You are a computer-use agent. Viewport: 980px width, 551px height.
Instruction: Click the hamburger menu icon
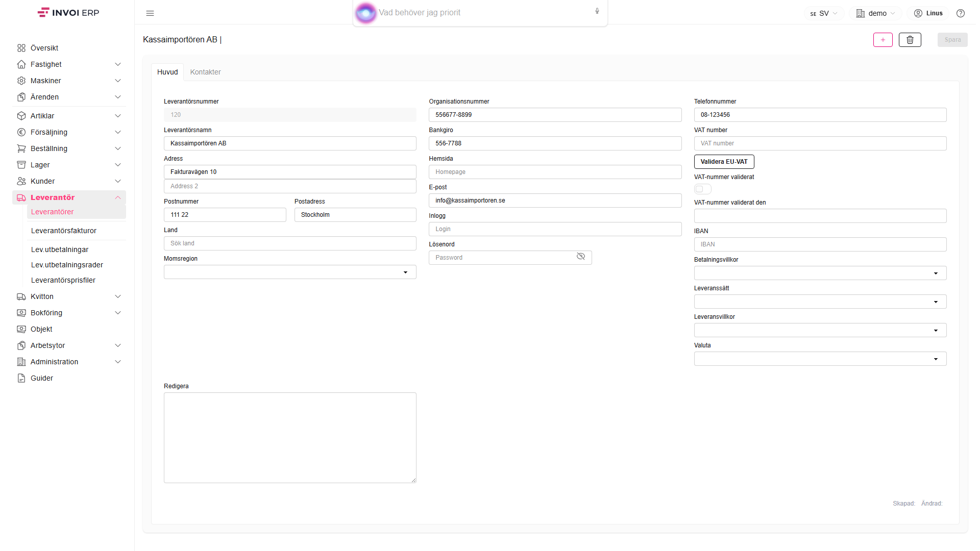(x=150, y=13)
